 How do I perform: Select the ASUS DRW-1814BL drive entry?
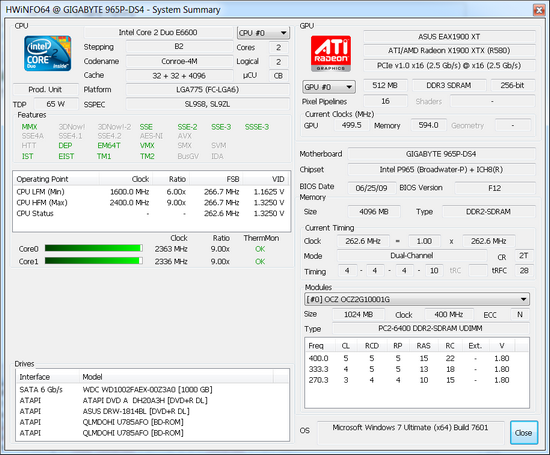(153, 411)
